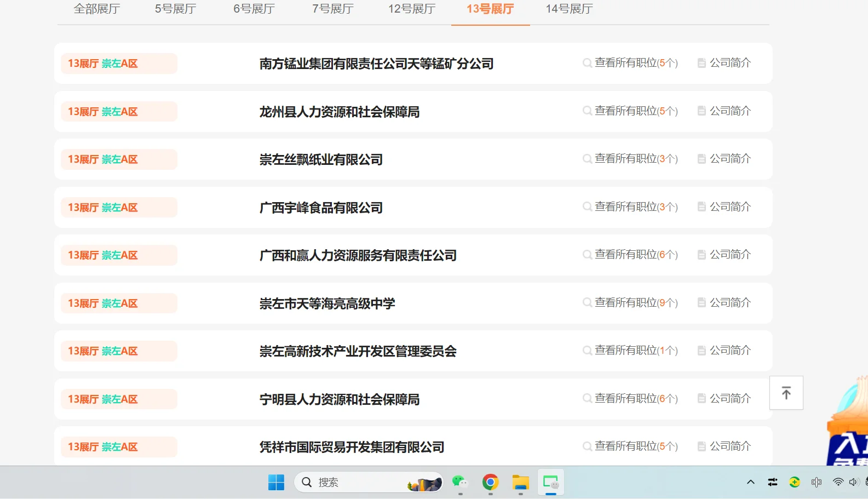Open the Windows Start menu
Viewport: 868px width, 499px height.
click(x=276, y=482)
